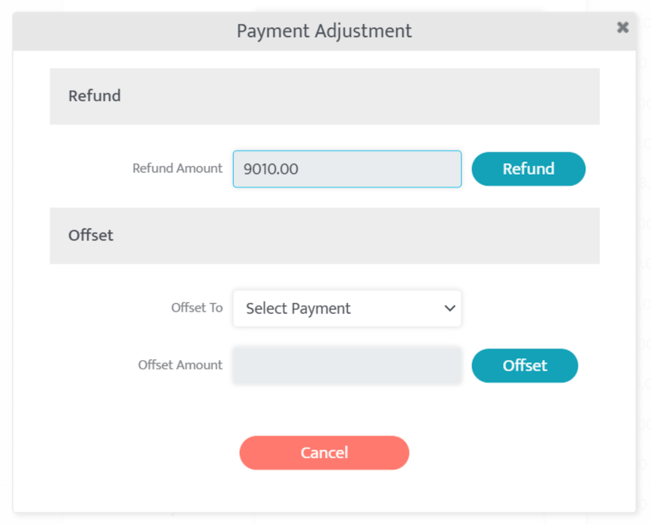Click the word Refund in the section heading
Screen dimensions: 670x530
click(94, 96)
